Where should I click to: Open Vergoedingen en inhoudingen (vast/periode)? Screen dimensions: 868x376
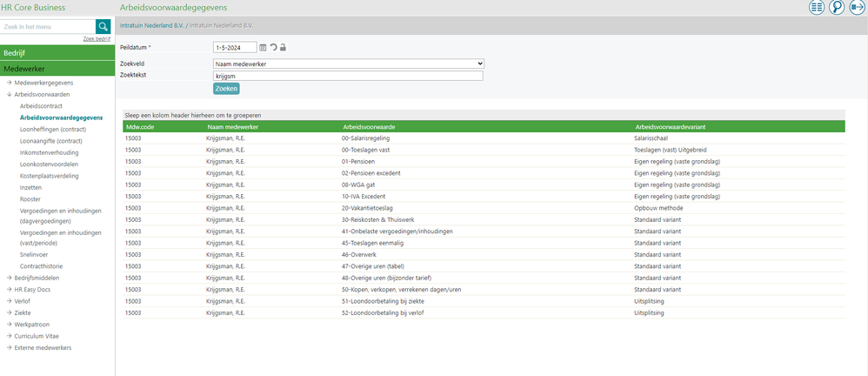point(60,238)
